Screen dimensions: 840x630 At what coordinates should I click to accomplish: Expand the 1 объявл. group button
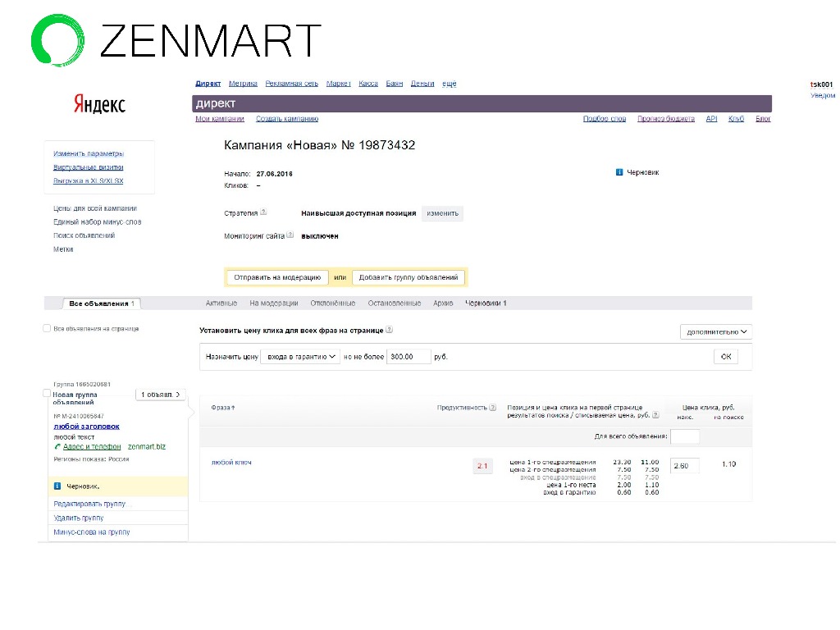pyautogui.click(x=160, y=395)
